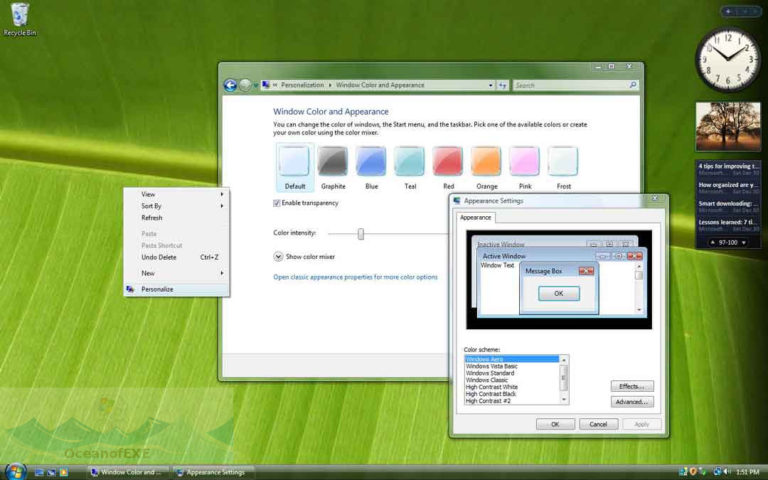Click the Appearance Settings title bar icon

click(457, 201)
